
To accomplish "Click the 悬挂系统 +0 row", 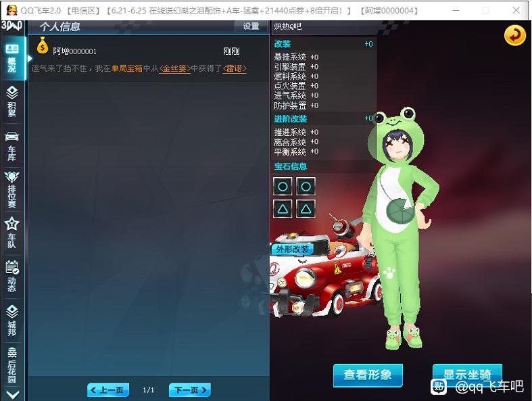I will click(x=296, y=57).
